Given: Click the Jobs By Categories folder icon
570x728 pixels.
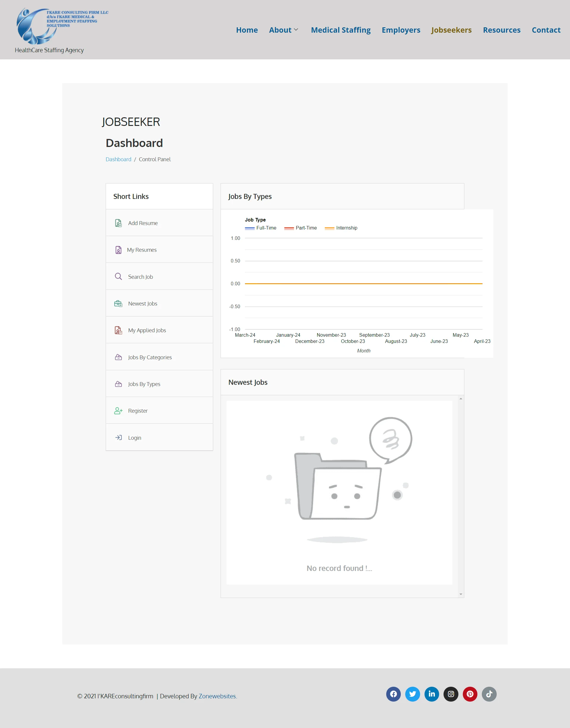Looking at the screenshot, I should (x=118, y=357).
